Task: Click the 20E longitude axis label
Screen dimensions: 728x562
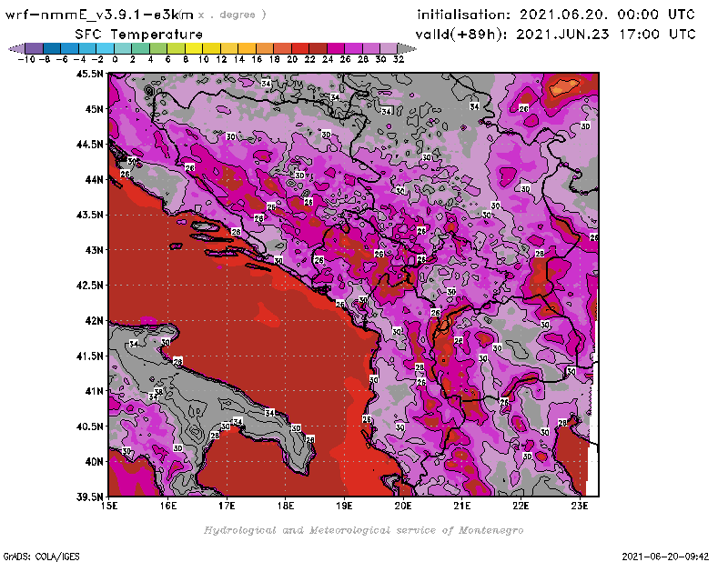Action: (x=403, y=506)
